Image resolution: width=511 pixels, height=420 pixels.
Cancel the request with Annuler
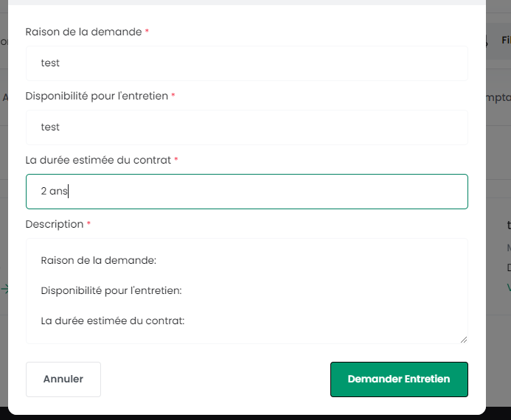(x=63, y=379)
